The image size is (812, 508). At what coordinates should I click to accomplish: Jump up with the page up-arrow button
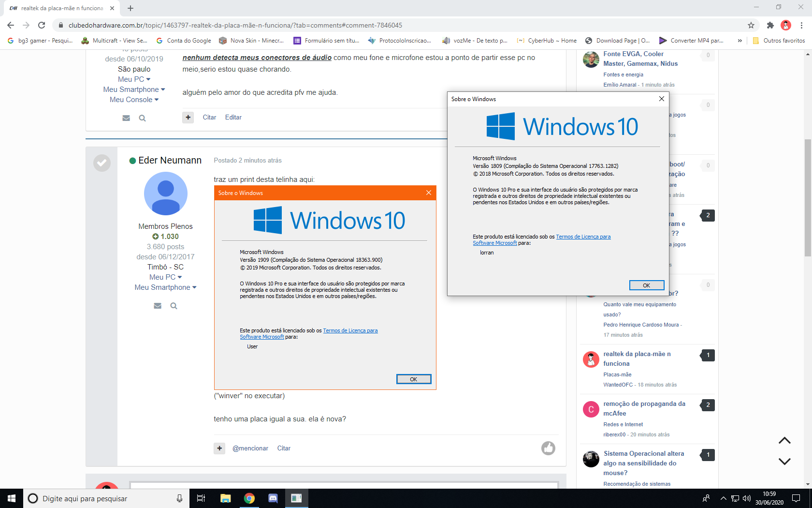pyautogui.click(x=784, y=440)
